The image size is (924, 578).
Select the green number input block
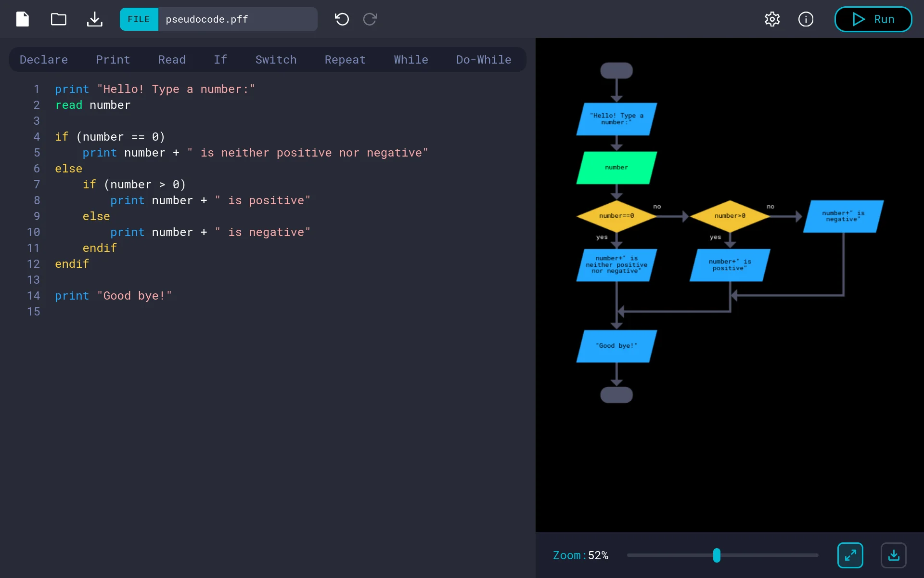616,168
